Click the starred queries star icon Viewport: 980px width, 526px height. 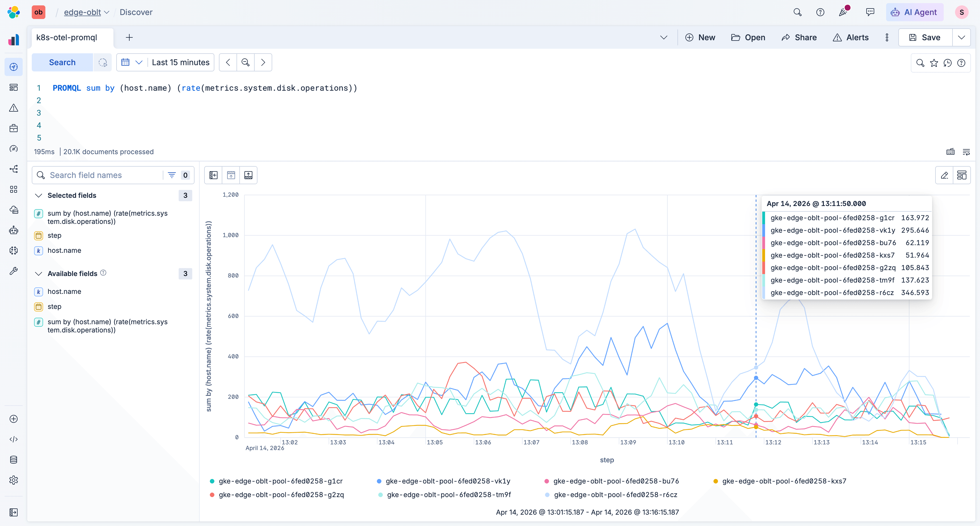[x=934, y=63]
